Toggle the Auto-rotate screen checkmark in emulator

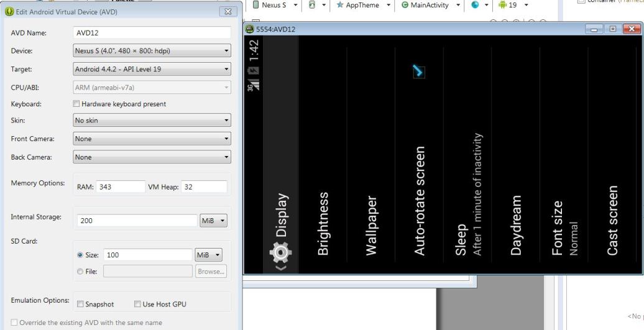[x=418, y=72]
